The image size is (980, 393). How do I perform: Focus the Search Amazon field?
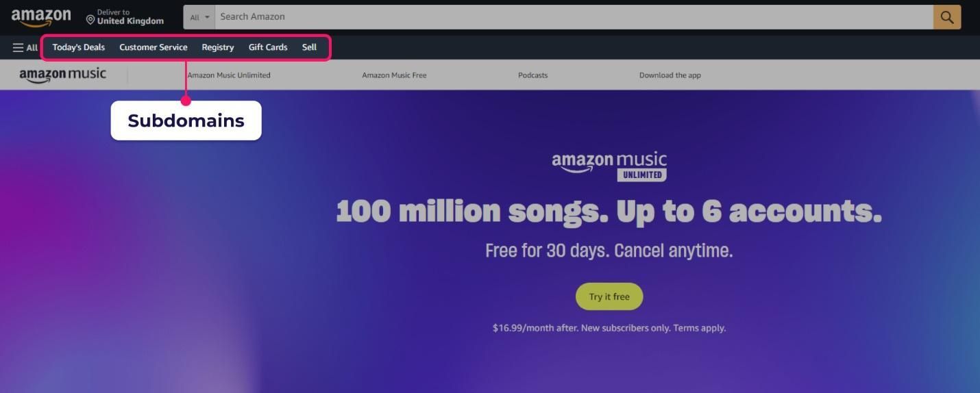574,17
